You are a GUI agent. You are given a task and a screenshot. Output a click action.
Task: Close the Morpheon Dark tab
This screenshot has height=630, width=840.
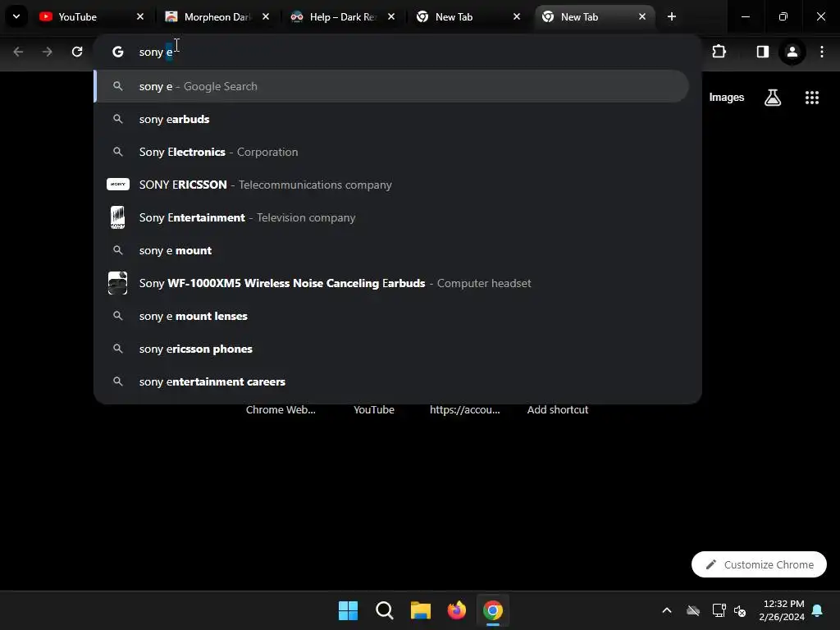266,16
